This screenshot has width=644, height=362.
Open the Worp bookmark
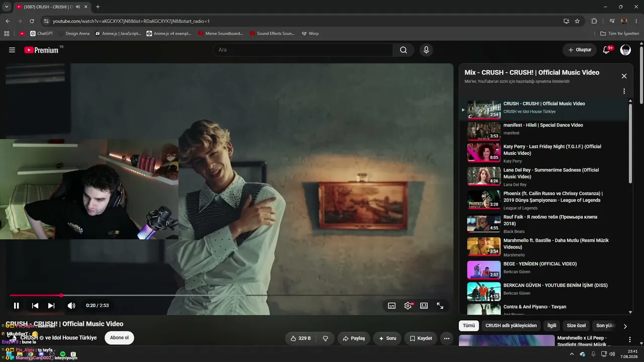(x=310, y=34)
